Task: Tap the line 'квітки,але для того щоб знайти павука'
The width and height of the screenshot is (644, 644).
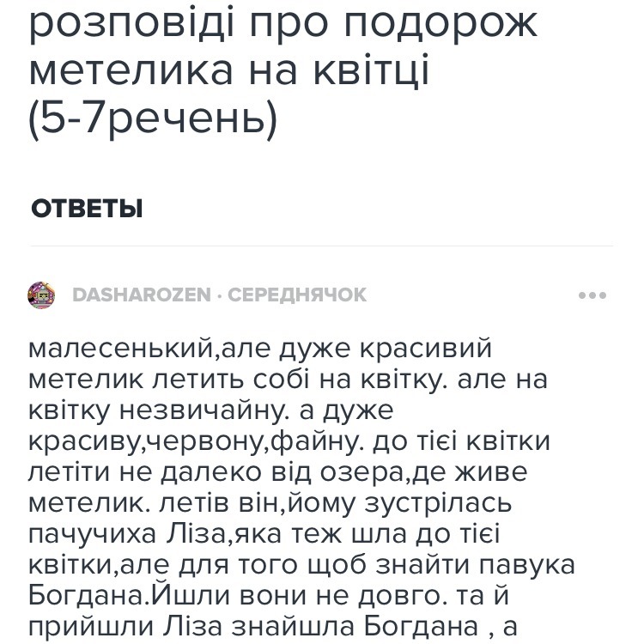Action: [x=301, y=566]
